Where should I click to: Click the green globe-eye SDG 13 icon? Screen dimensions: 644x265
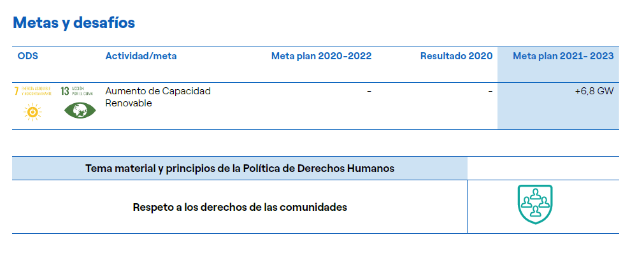pos(80,110)
